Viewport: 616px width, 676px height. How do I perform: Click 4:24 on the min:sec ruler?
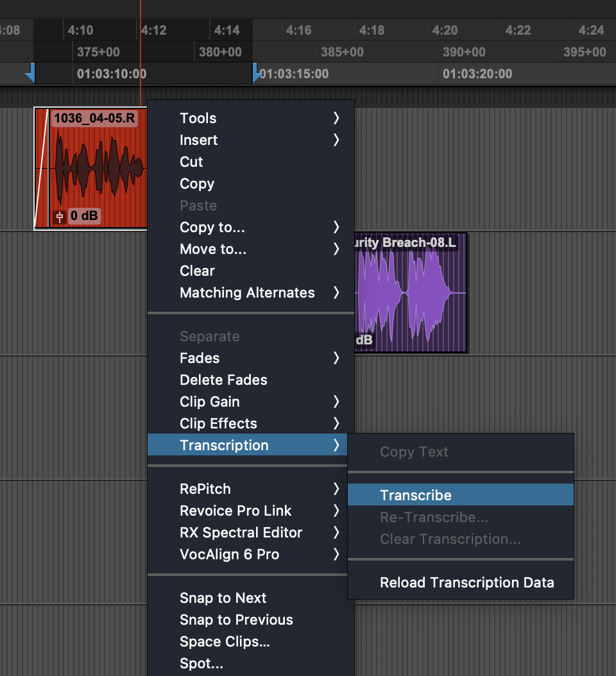[x=592, y=30]
